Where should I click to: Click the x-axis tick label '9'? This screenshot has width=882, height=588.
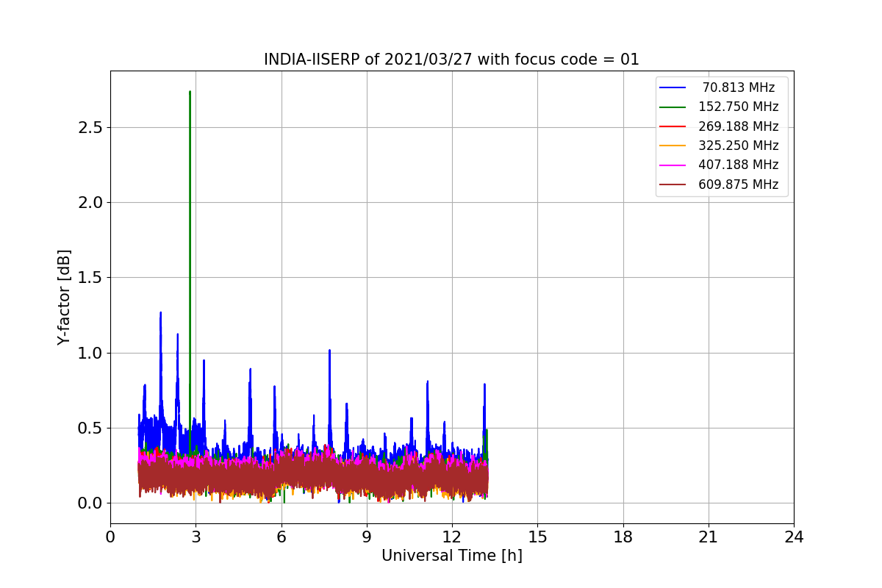tap(367, 537)
